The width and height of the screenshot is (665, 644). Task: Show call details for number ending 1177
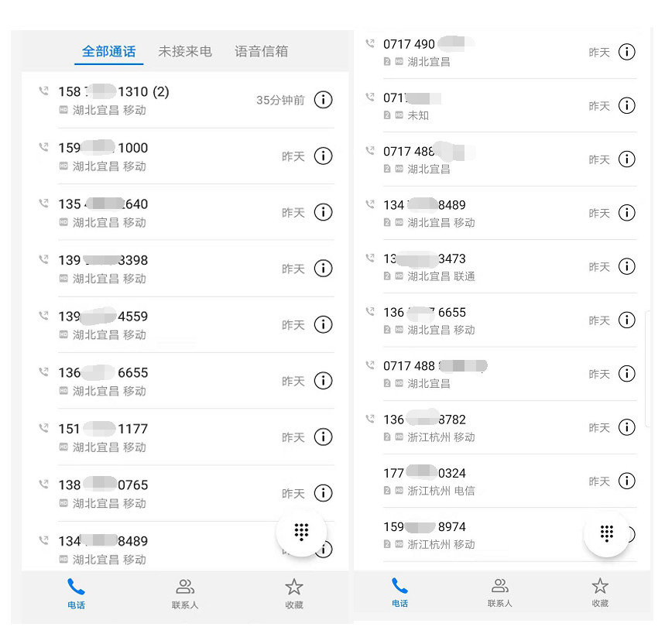pyautogui.click(x=323, y=437)
